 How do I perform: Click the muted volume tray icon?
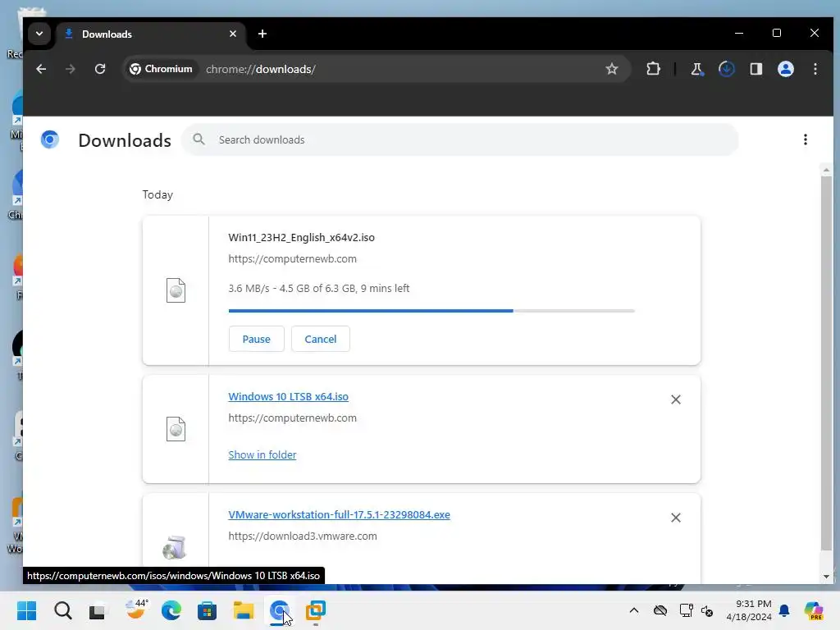tap(707, 611)
